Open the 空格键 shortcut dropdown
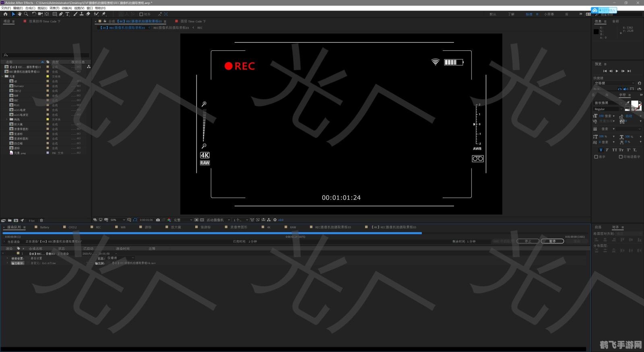The height and width of the screenshot is (352, 644). coord(614,83)
